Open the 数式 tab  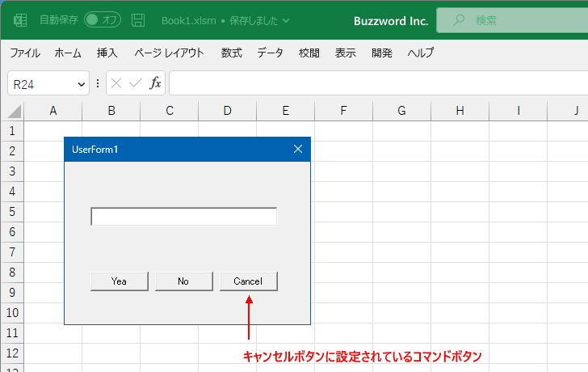pyautogui.click(x=231, y=53)
